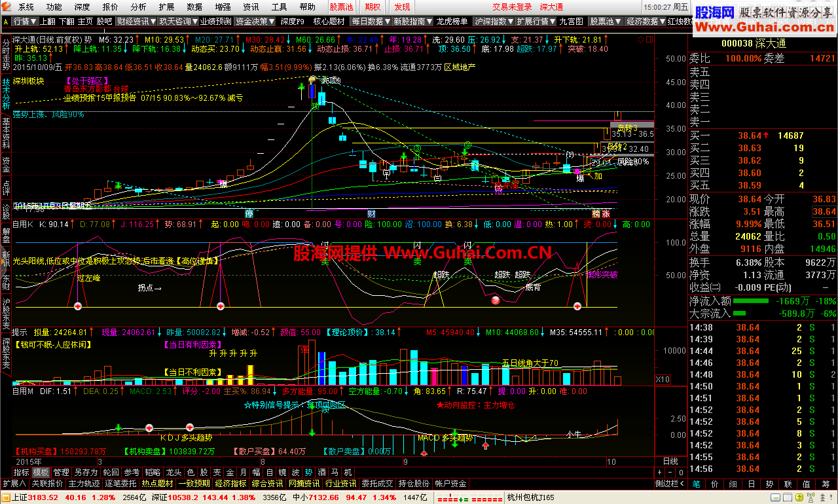The image size is (838, 504).
Task: Toggle the 侧边栏 sidebar button
Action: tap(670, 484)
